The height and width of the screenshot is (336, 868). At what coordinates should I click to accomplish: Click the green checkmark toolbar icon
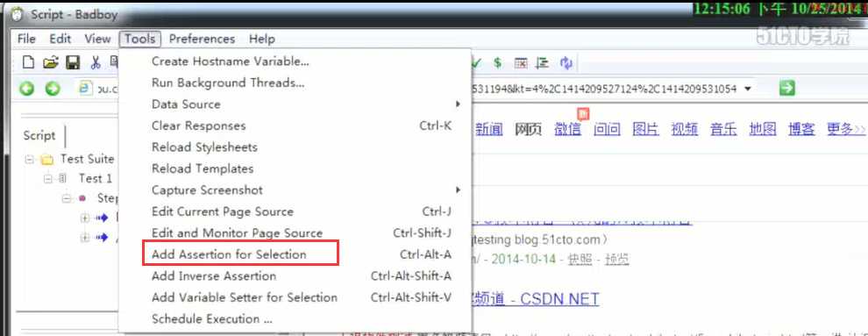pyautogui.click(x=476, y=62)
